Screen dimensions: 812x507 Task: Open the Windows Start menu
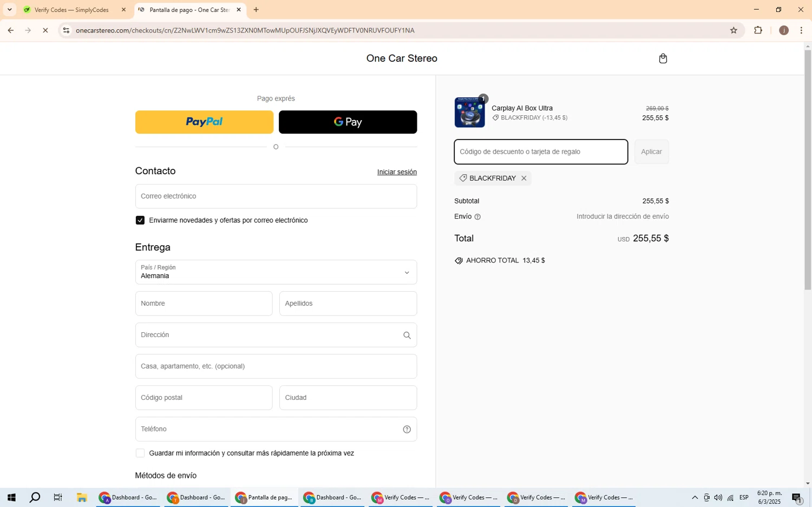click(11, 497)
